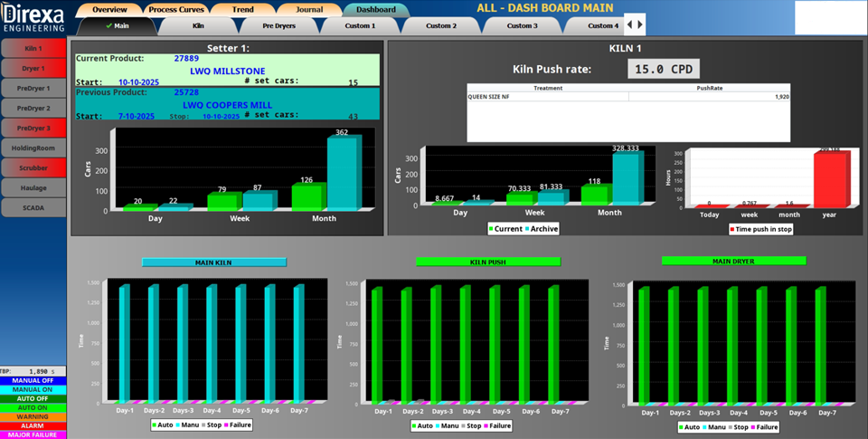The height and width of the screenshot is (439, 868).
Task: Click Setter 1 Week current bar 79
Action: 224,202
